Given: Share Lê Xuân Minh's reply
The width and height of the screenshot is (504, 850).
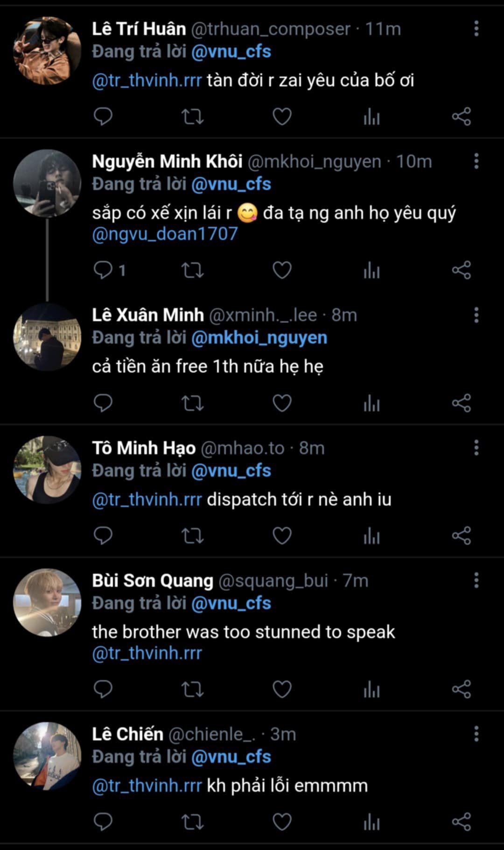Looking at the screenshot, I should 461,403.
